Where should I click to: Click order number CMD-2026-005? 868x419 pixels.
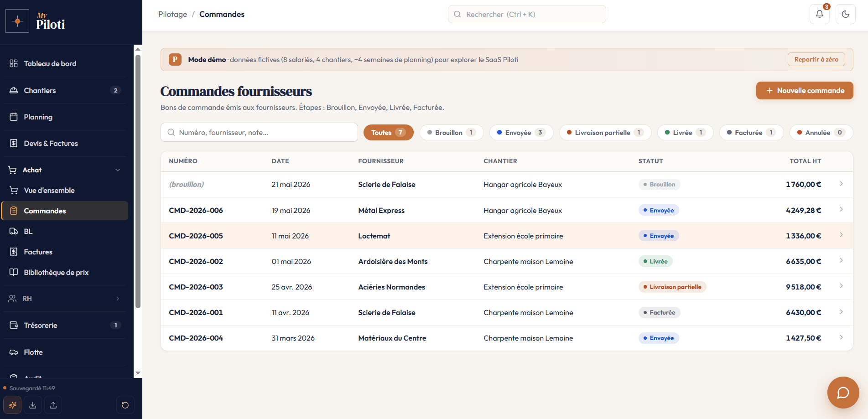click(196, 236)
